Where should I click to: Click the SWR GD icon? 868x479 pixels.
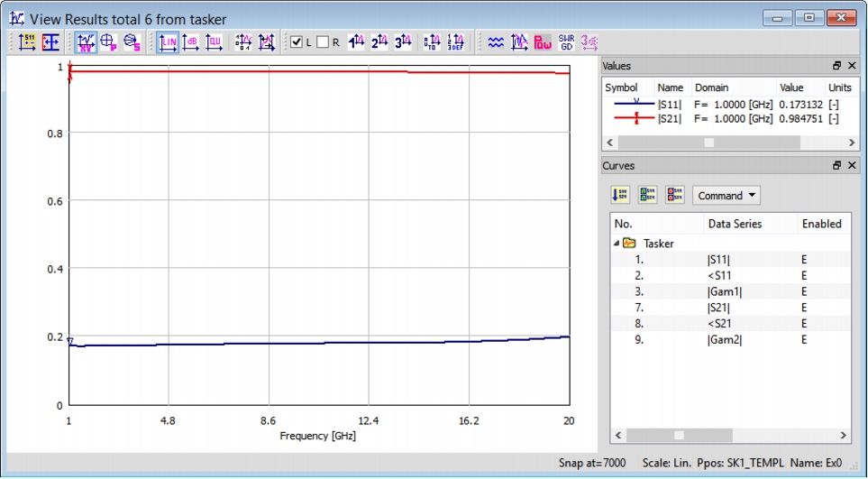point(566,42)
